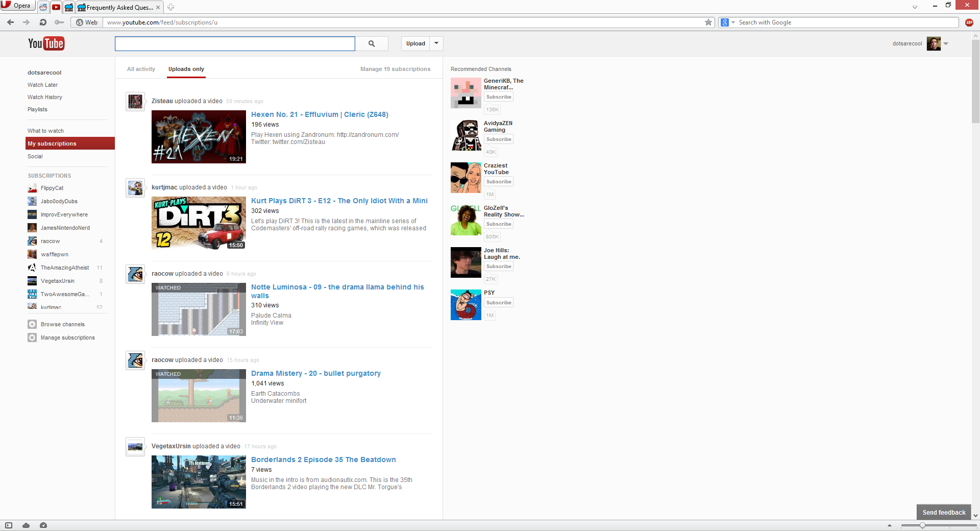Open wafflepwn in the subscriptions list
Image resolution: width=980 pixels, height=531 pixels.
pyautogui.click(x=55, y=254)
